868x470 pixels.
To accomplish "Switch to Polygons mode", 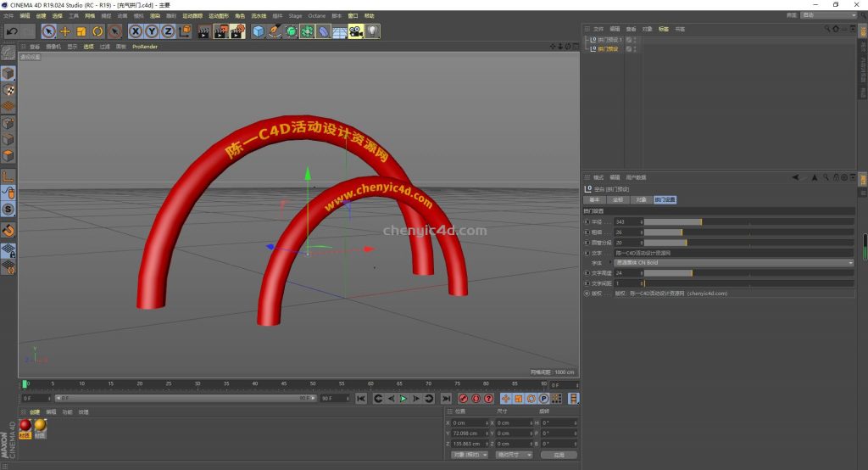I will (x=8, y=156).
